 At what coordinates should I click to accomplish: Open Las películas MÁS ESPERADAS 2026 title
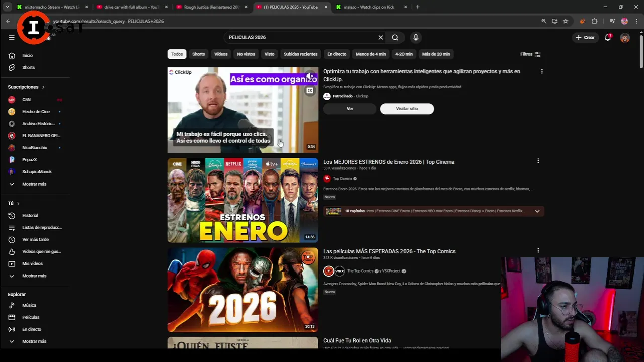click(x=389, y=251)
